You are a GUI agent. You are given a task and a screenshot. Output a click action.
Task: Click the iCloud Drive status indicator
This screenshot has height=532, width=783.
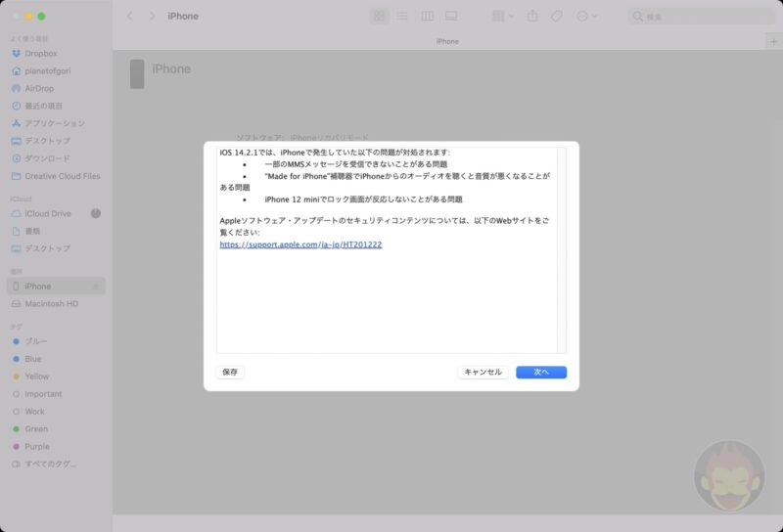(x=95, y=213)
